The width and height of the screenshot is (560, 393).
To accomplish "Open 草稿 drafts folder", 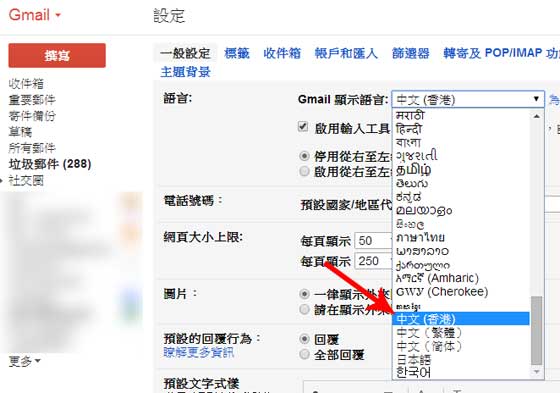I will click(20, 132).
